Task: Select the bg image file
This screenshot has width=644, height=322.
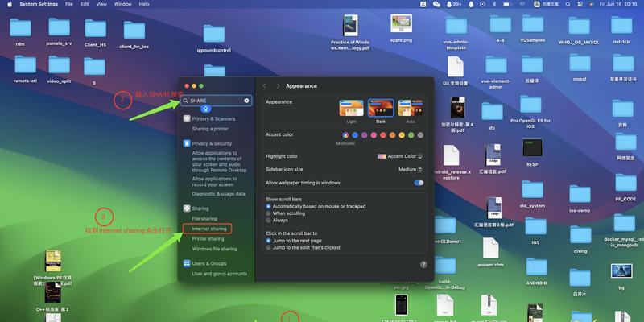Action: pos(621,271)
